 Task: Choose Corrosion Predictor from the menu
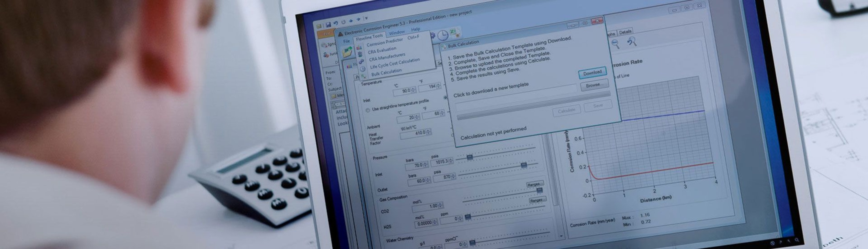pos(385,42)
